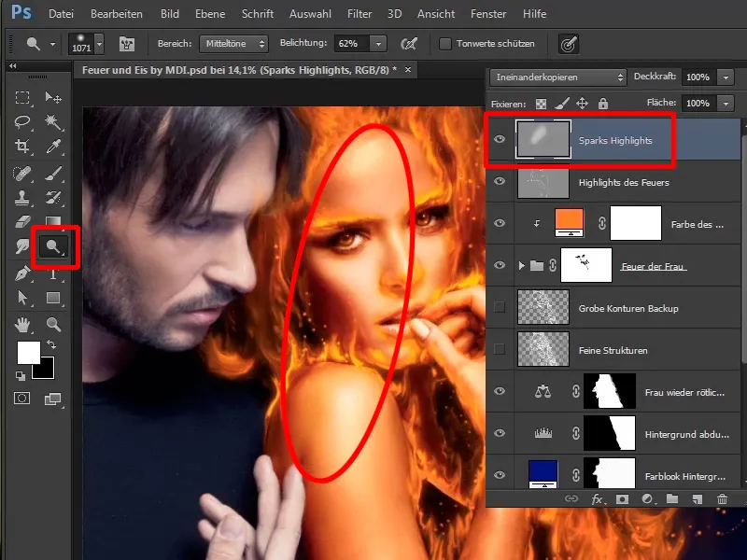Select the Clone Stamp tool
The height and width of the screenshot is (560, 747).
21,198
